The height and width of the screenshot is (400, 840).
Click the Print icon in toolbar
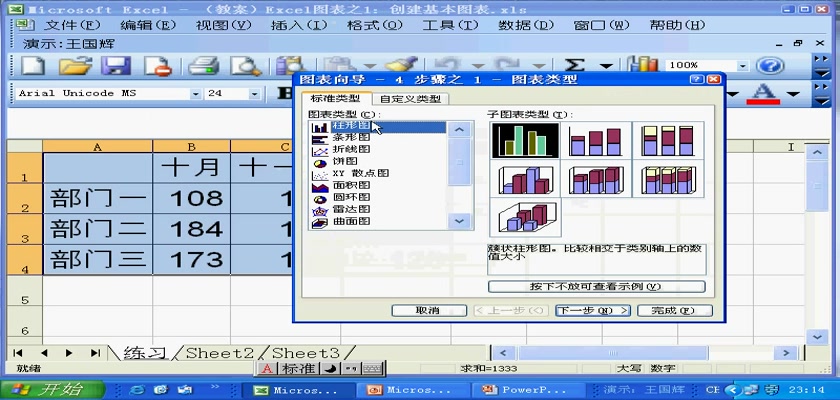point(204,66)
